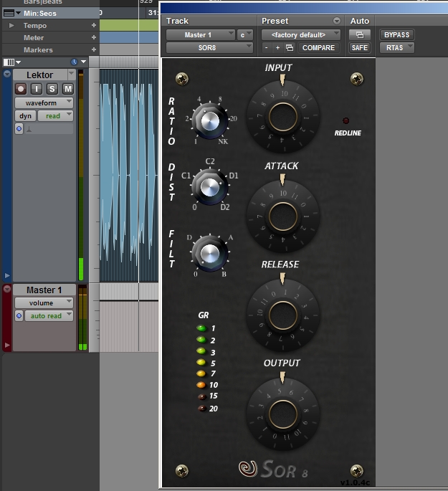
Task: Click the COMPARE button
Action: click(x=318, y=48)
